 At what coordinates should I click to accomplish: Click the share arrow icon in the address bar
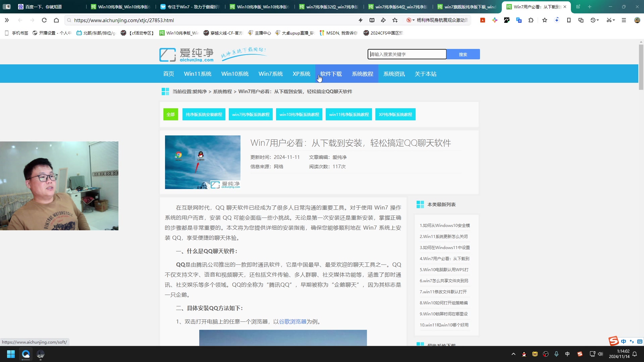(x=383, y=20)
